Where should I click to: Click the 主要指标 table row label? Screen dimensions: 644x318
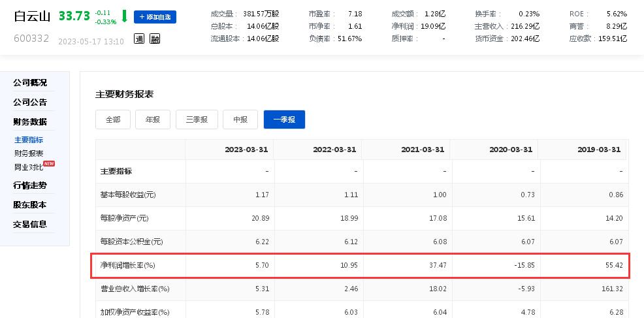click(116, 171)
